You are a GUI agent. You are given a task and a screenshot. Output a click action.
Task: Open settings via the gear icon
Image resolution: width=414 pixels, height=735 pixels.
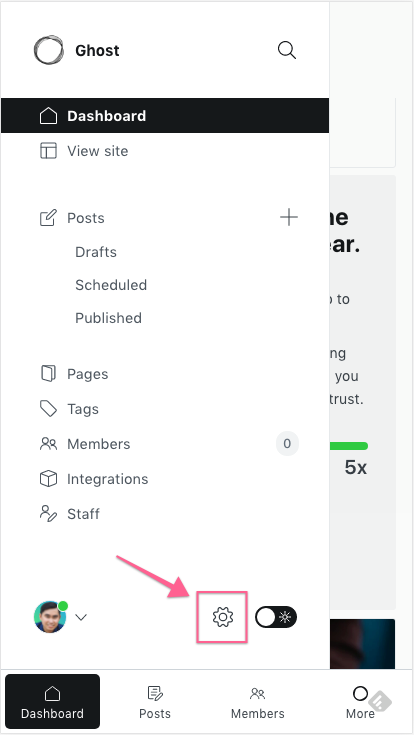click(223, 617)
